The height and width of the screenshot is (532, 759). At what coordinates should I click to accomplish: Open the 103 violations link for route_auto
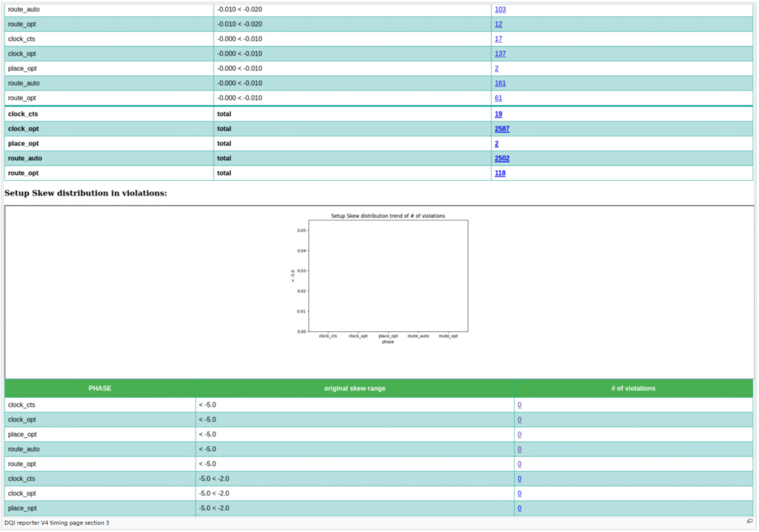pyautogui.click(x=500, y=10)
